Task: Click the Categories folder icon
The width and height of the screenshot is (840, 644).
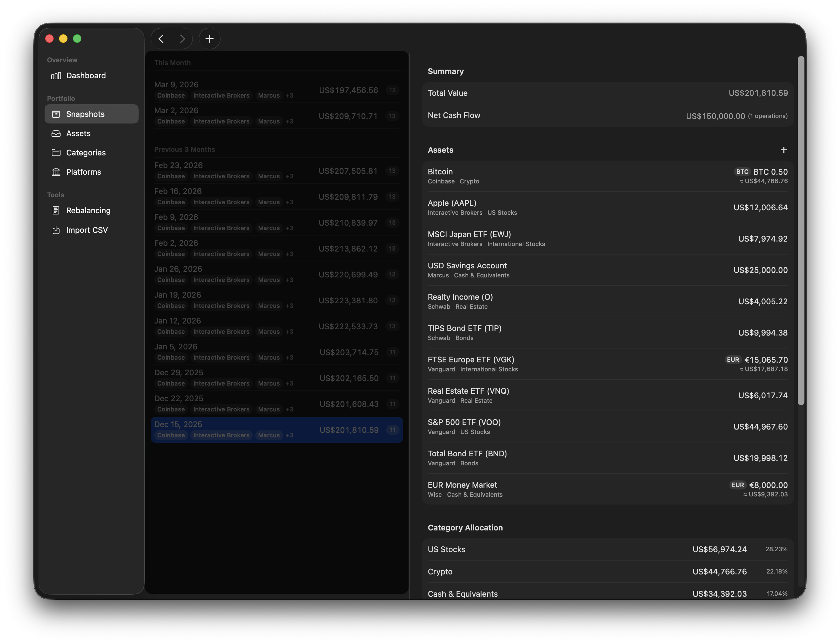Action: (56, 153)
